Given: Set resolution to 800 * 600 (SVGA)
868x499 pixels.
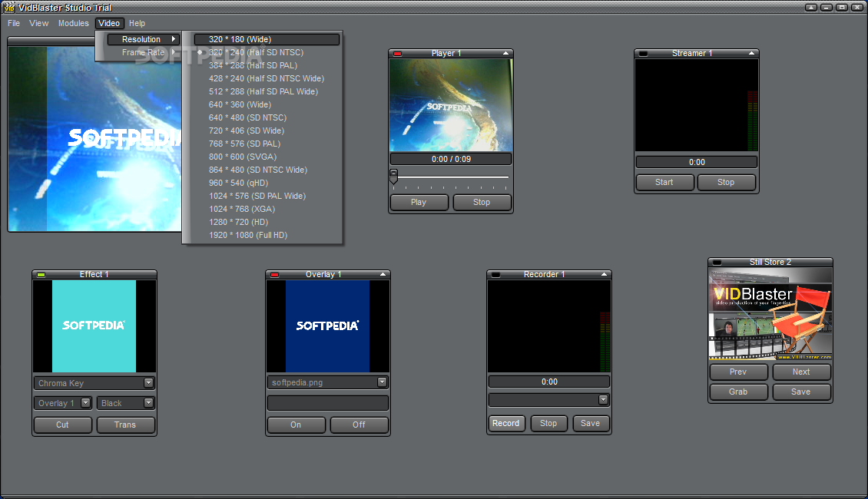Looking at the screenshot, I should click(x=267, y=157).
